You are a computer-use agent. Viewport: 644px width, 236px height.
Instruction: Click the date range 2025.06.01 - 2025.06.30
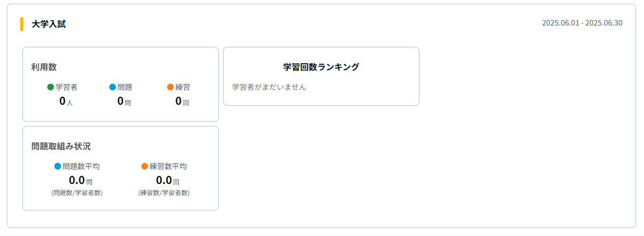(x=582, y=23)
